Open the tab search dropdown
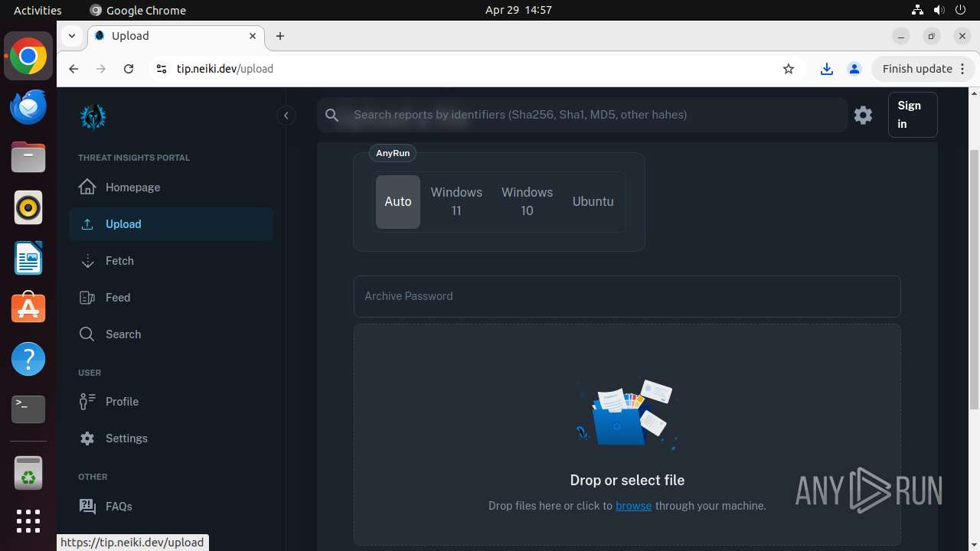The image size is (980, 551). tap(71, 36)
